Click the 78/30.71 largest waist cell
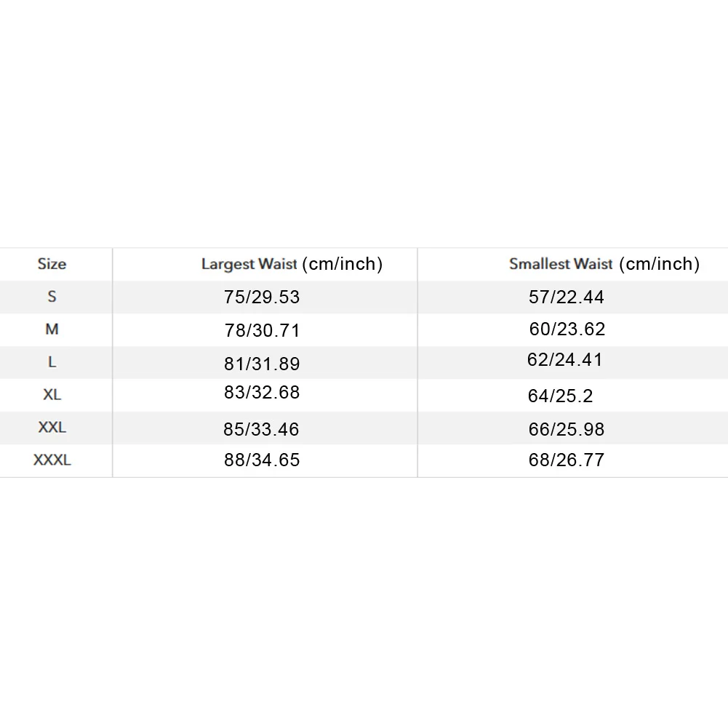 [262, 331]
